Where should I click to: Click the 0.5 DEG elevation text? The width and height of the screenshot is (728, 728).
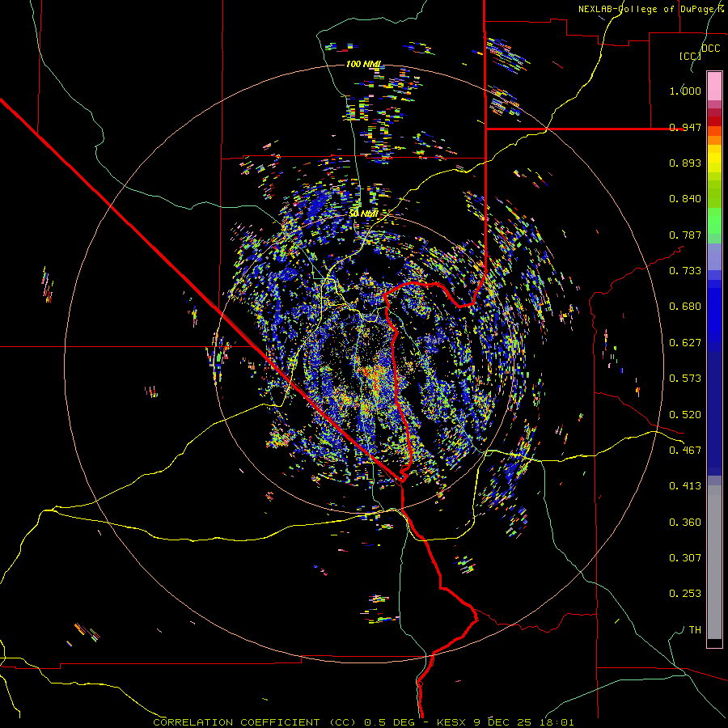point(392,722)
